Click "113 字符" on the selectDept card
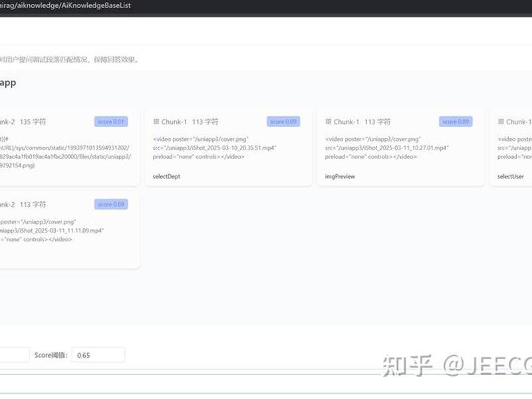This screenshot has height=399, width=532. (x=205, y=122)
